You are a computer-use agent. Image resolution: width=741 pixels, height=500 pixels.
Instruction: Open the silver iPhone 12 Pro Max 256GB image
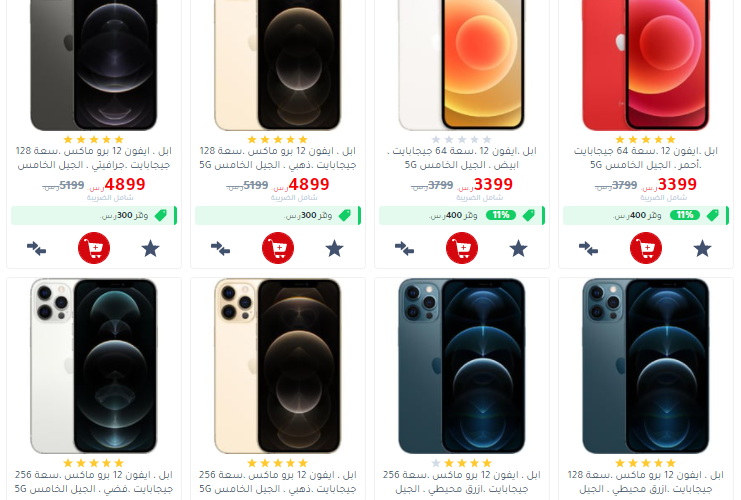coord(94,366)
